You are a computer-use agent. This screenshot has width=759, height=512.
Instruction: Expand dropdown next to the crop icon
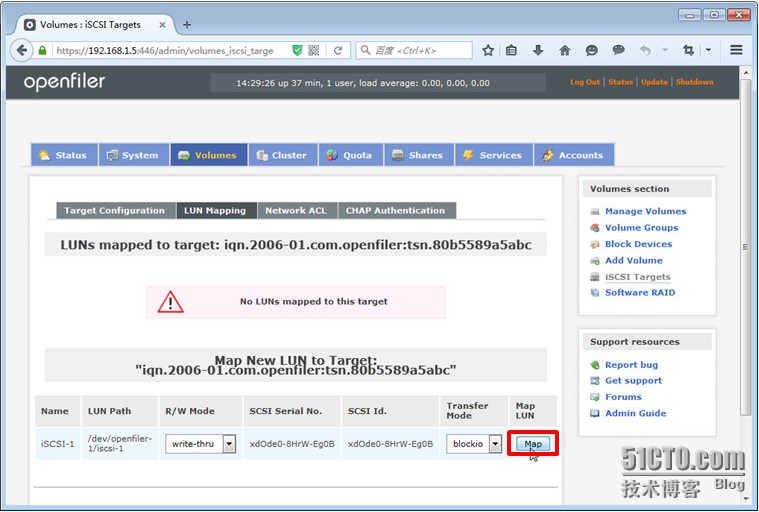708,50
